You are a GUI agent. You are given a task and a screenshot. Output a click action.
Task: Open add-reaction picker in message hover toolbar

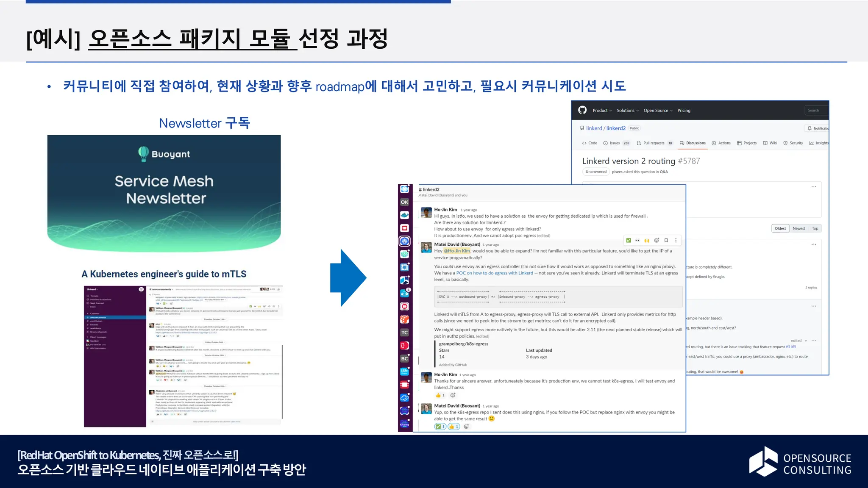pos(657,240)
